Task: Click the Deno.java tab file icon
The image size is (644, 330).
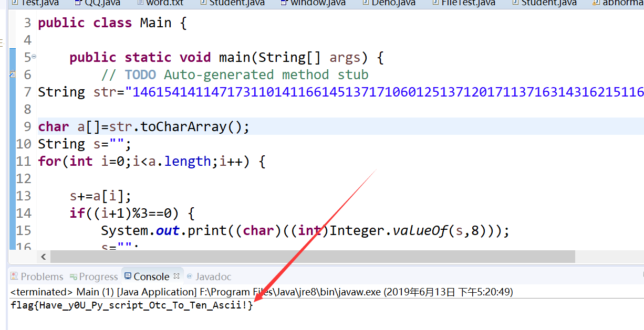Action: [x=365, y=3]
